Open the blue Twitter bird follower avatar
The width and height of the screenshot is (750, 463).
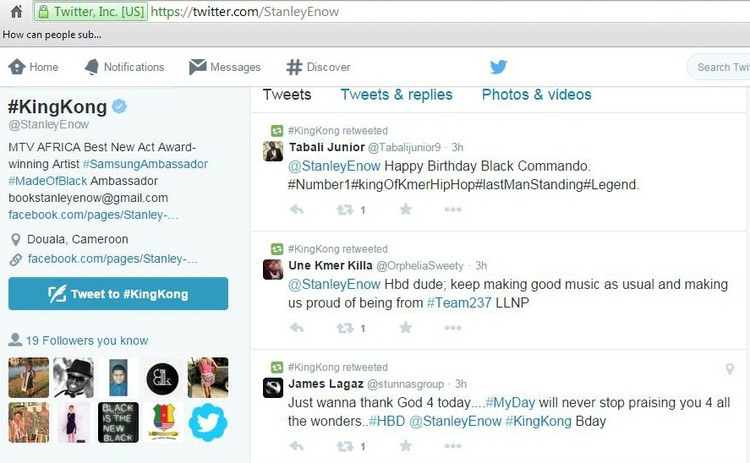tap(208, 422)
